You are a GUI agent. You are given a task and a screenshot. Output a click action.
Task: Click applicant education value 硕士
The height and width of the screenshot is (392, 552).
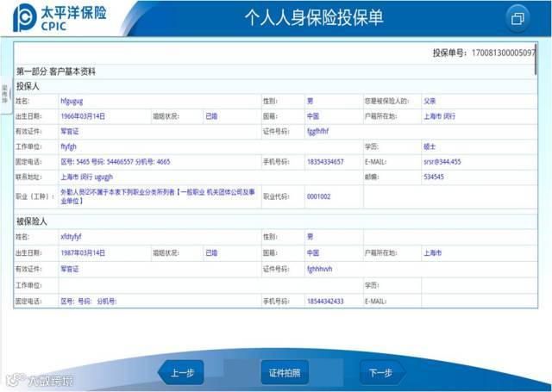[x=430, y=146]
